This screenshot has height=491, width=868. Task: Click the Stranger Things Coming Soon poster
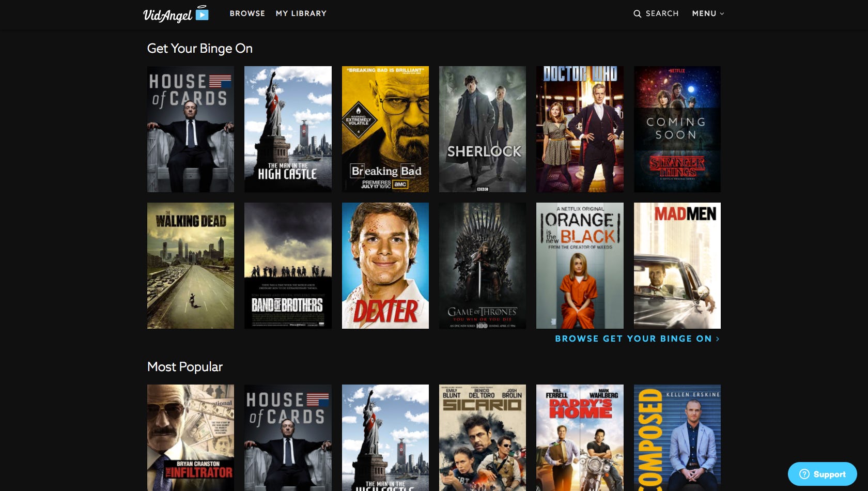(x=677, y=129)
